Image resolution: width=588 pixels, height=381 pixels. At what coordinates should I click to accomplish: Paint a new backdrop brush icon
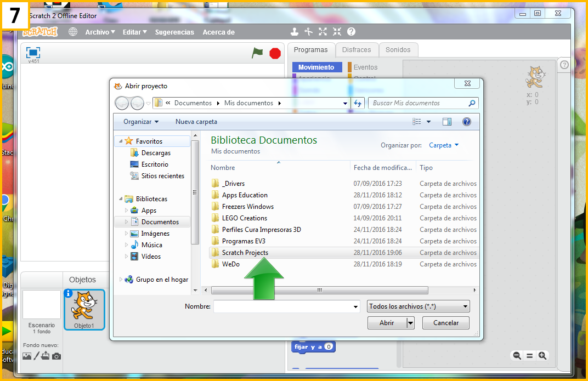[x=36, y=356]
